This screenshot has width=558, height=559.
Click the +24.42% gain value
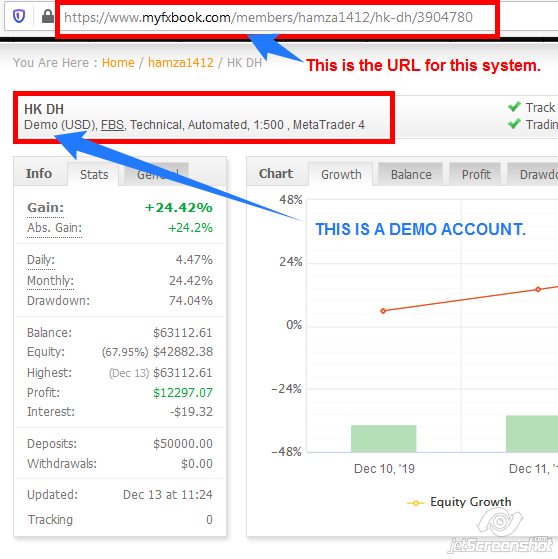[x=178, y=207]
